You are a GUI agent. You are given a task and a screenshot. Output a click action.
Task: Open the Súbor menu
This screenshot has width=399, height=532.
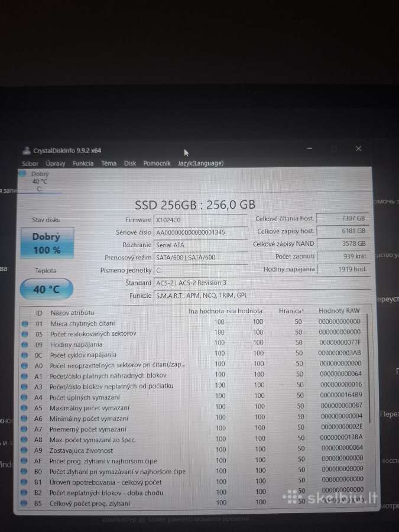click(30, 164)
